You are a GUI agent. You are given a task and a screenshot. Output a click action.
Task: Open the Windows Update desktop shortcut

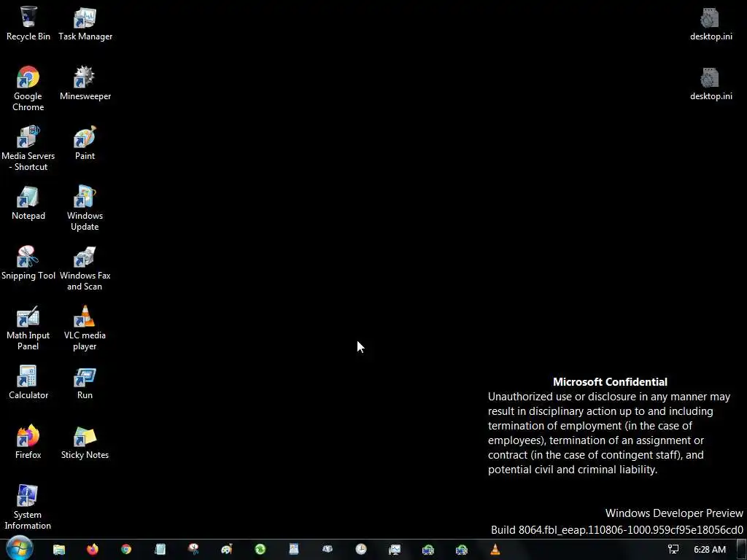click(85, 208)
